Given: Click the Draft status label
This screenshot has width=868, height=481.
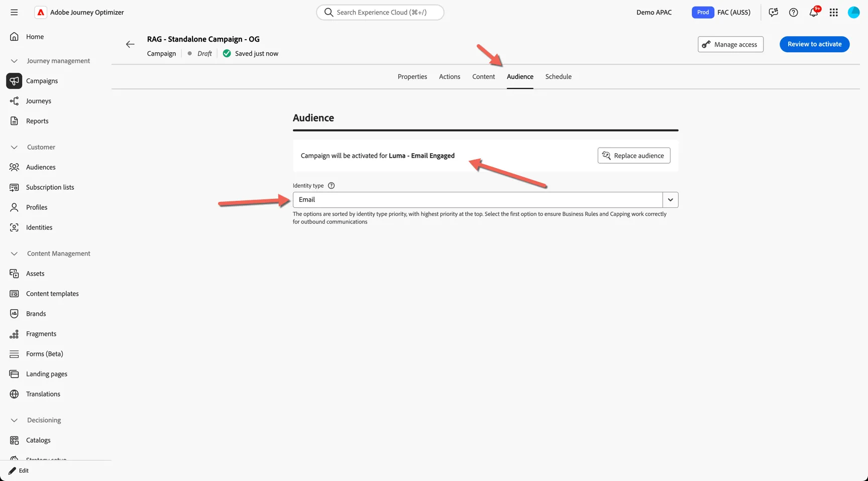Looking at the screenshot, I should click(204, 54).
